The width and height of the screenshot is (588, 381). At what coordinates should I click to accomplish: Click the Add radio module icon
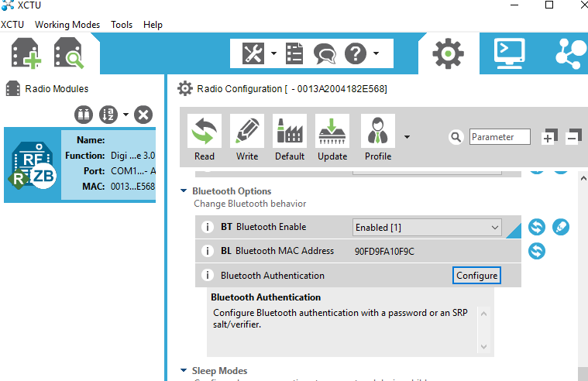(26, 53)
